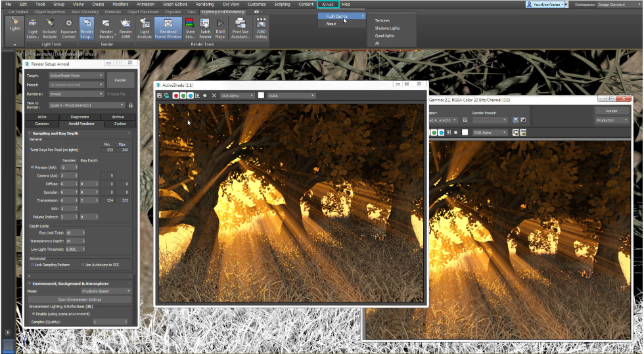
Task: Save image in the ActiveShade window
Action: coord(159,95)
